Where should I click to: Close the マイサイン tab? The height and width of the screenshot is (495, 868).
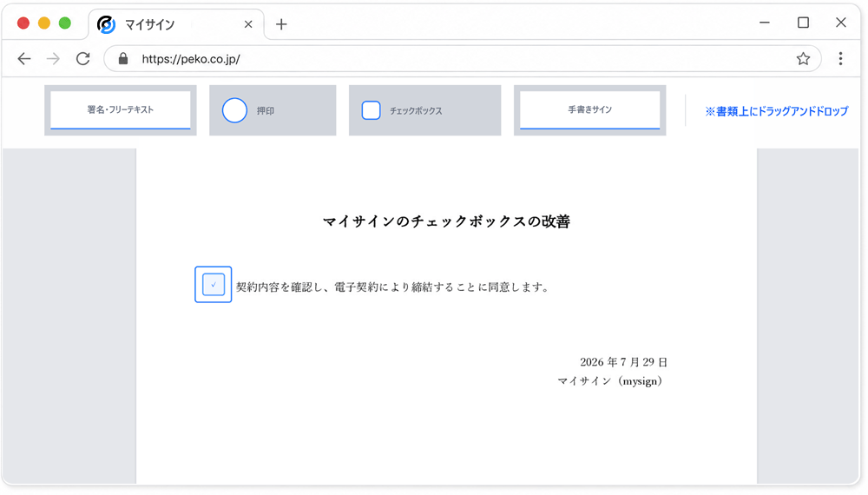click(x=248, y=24)
